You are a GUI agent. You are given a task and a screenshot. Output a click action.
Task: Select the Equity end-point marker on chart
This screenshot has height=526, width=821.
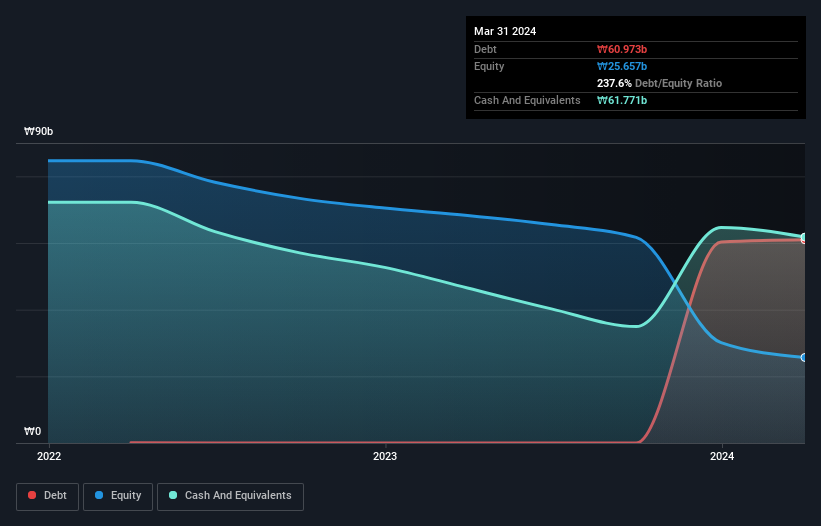804,357
